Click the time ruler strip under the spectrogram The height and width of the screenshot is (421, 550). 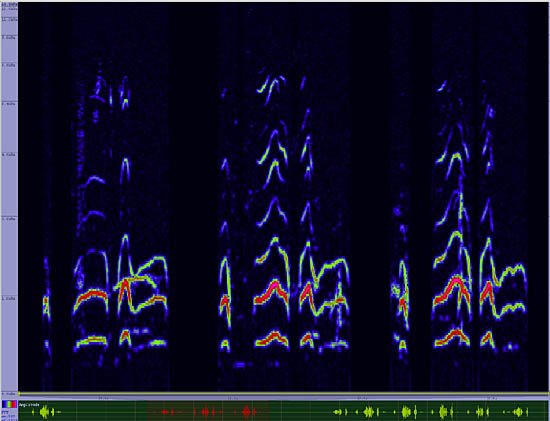pyautogui.click(x=284, y=399)
